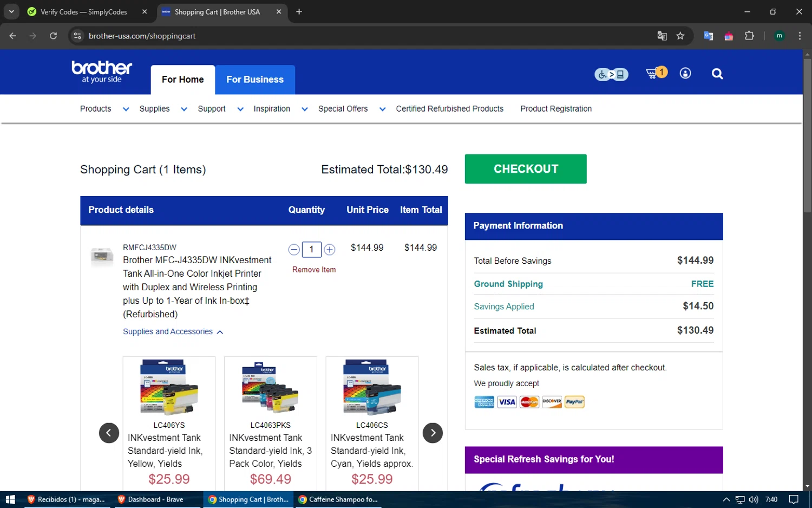This screenshot has height=508, width=812.
Task: Open the Brother MFC-J4335DW product link
Action: [198, 287]
